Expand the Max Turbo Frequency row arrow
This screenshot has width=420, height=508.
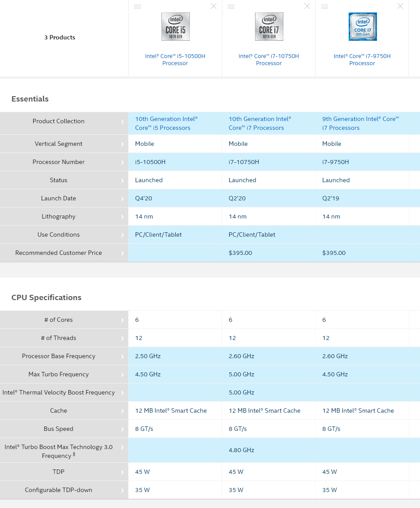(123, 375)
